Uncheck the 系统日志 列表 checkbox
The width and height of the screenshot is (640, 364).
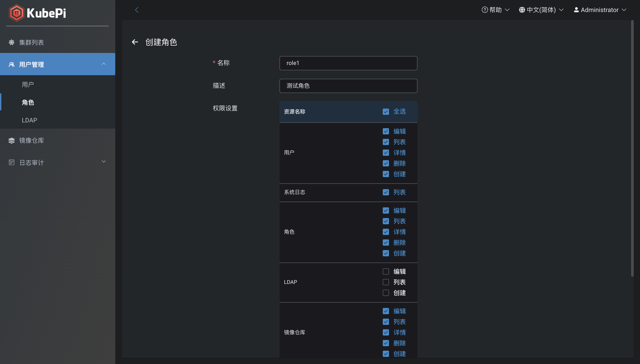point(386,192)
